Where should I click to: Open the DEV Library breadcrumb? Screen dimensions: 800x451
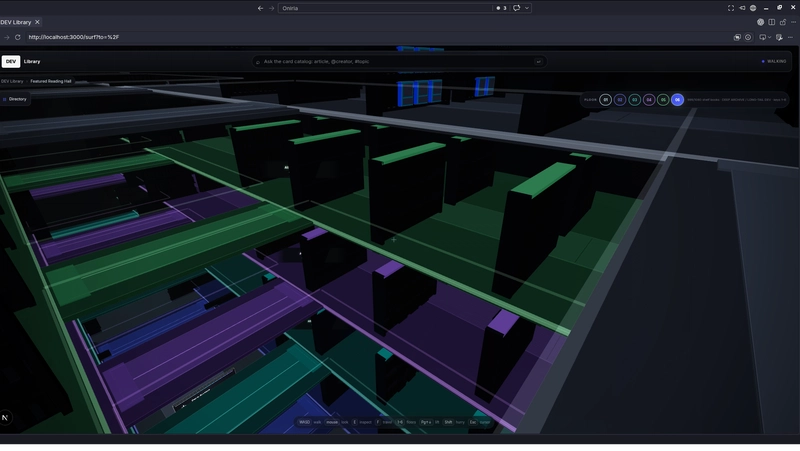coord(12,81)
